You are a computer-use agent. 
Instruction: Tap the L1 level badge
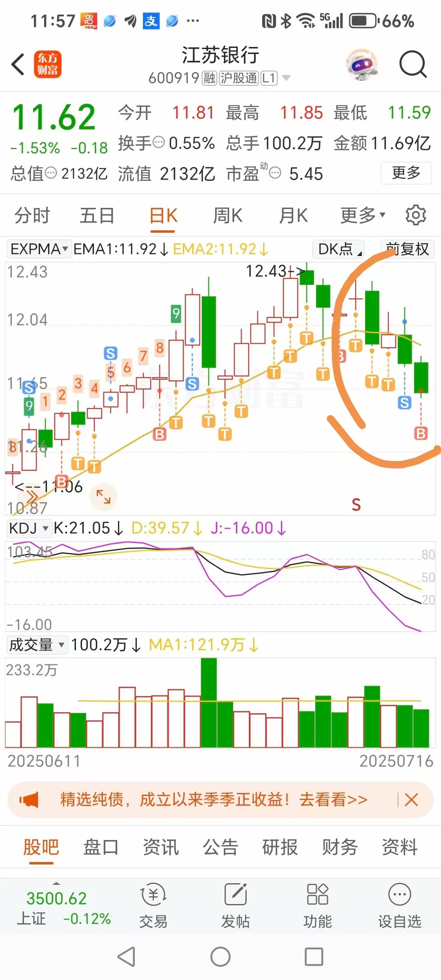pos(269,78)
